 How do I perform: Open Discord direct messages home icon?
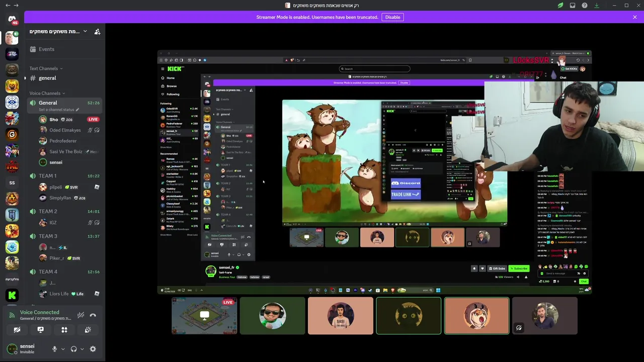click(12, 19)
